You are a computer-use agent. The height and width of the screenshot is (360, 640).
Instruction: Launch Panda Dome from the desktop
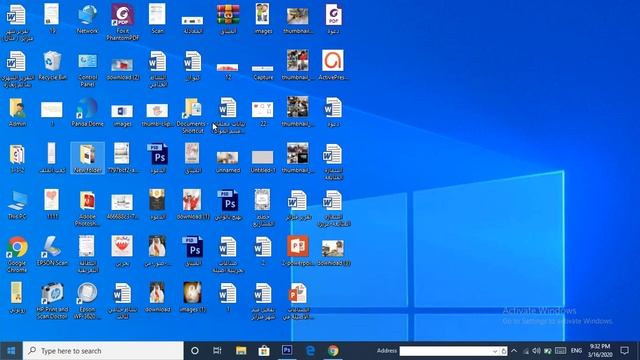click(87, 112)
